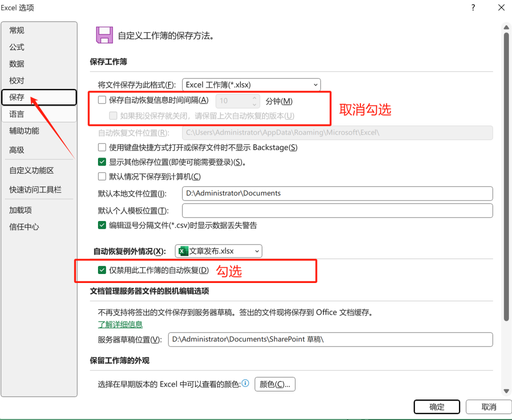Screen dimensions: 512x420
Task: Click the help question mark icon
Action: pos(473,7)
